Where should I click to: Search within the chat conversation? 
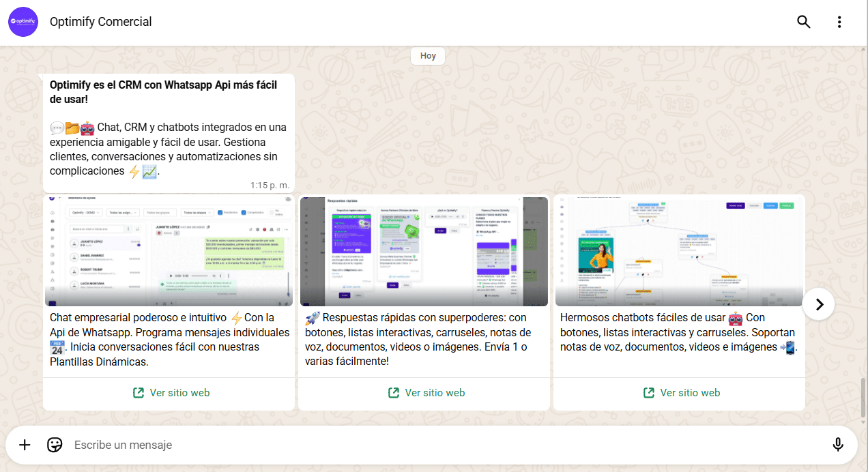coord(804,22)
